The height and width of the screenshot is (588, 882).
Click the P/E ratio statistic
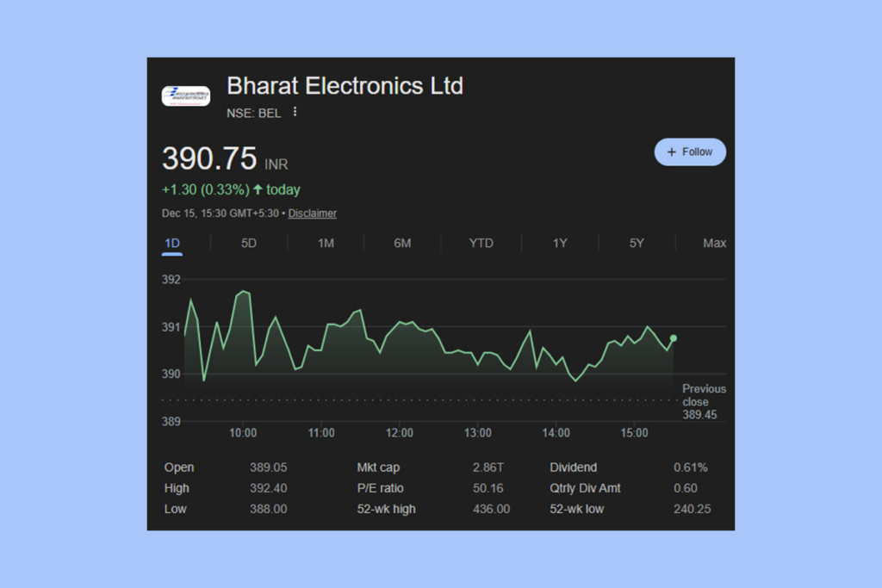(x=382, y=488)
